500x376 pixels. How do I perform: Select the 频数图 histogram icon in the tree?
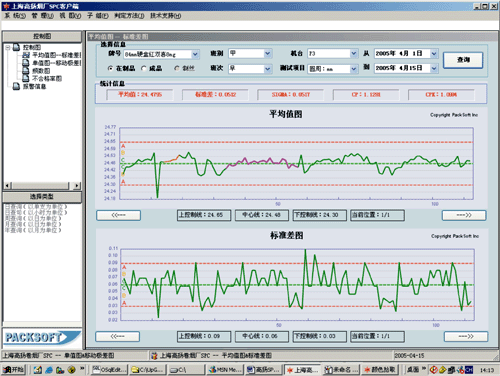(x=26, y=70)
